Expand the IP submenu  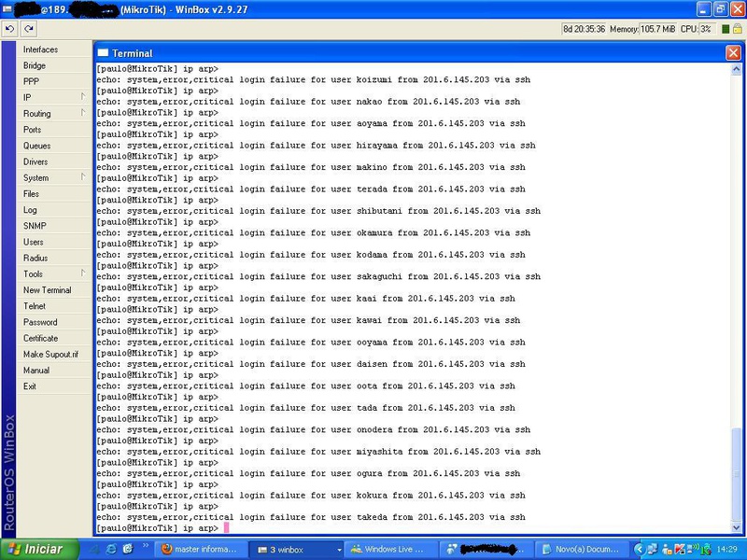point(54,98)
